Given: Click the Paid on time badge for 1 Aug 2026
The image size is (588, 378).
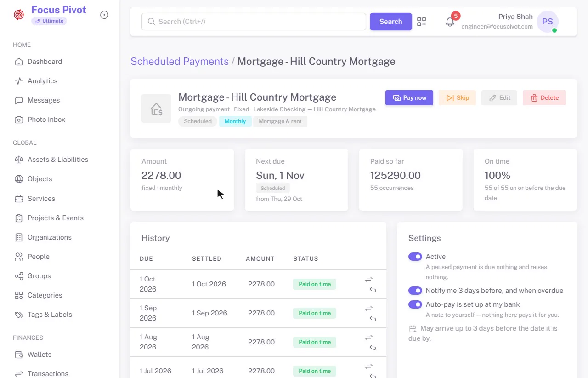Looking at the screenshot, I should pos(315,342).
